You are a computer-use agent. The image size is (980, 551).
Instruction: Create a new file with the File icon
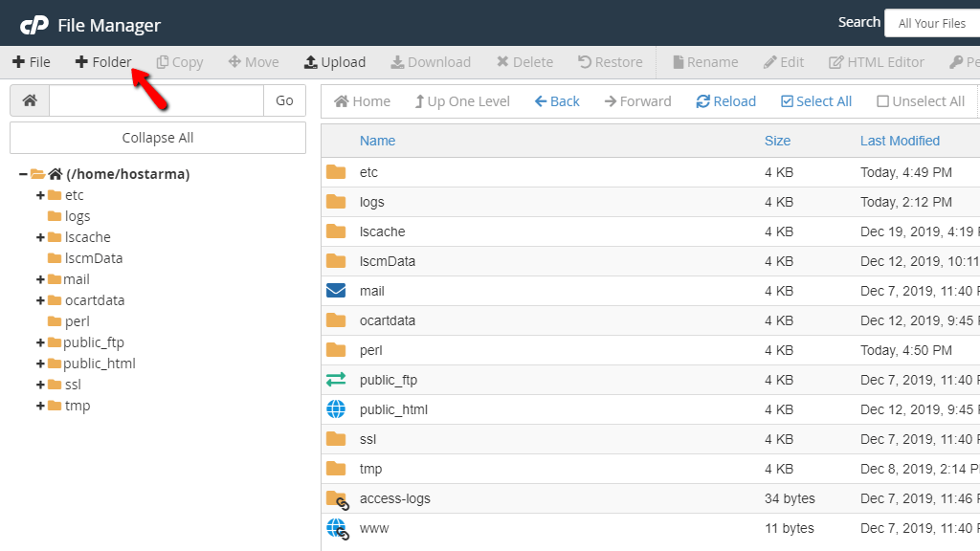coord(32,61)
